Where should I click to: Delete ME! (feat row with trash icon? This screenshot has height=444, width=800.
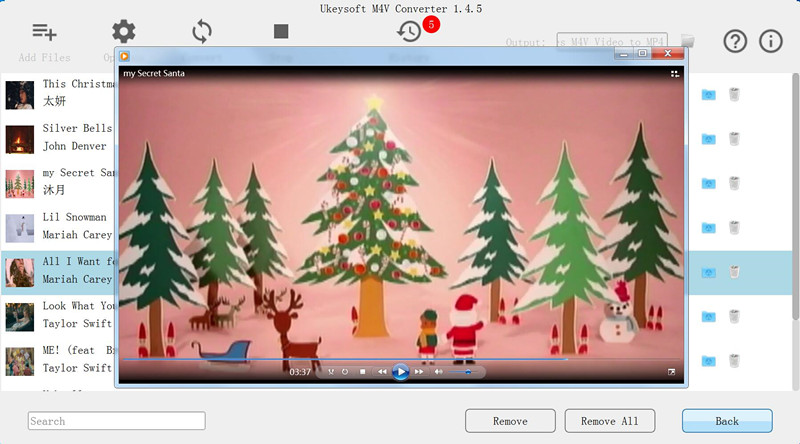(734, 361)
